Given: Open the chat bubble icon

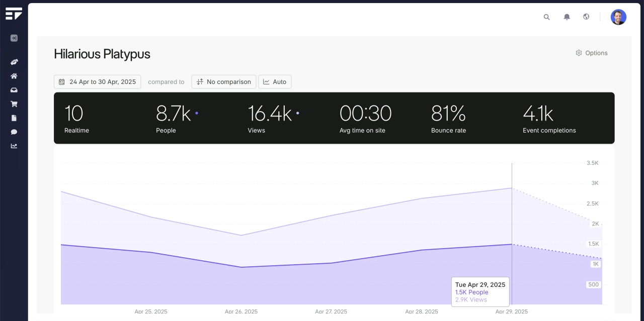Looking at the screenshot, I should click(14, 132).
